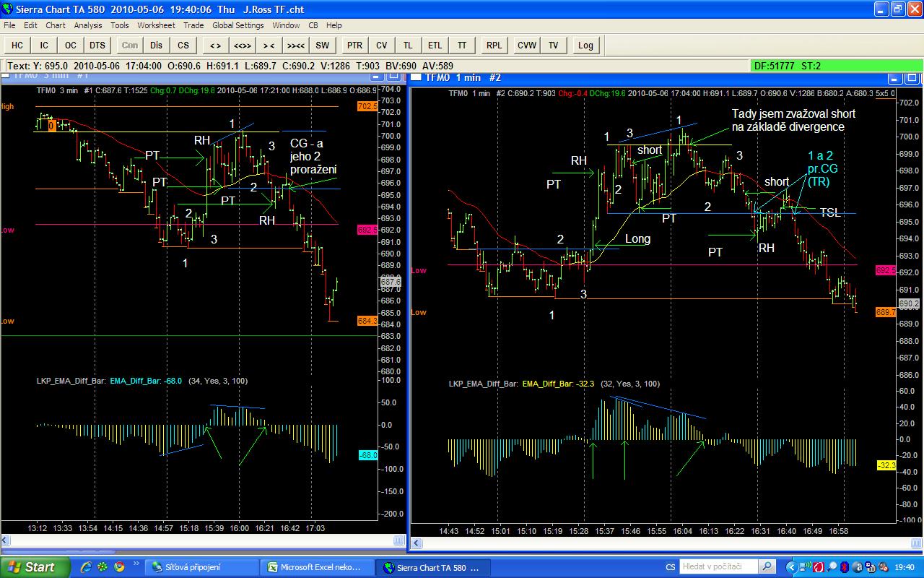Click the Log button
This screenshot has height=578, width=924.
point(585,45)
